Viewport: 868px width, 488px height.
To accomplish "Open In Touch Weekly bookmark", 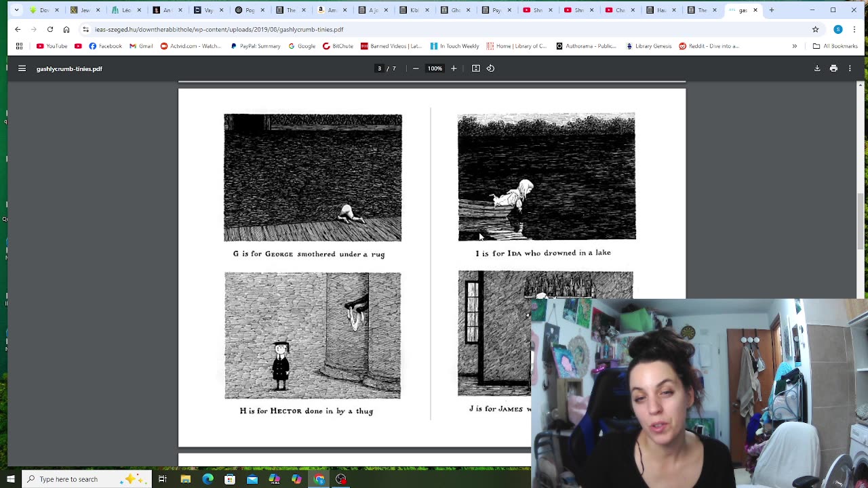I will pyautogui.click(x=454, y=46).
